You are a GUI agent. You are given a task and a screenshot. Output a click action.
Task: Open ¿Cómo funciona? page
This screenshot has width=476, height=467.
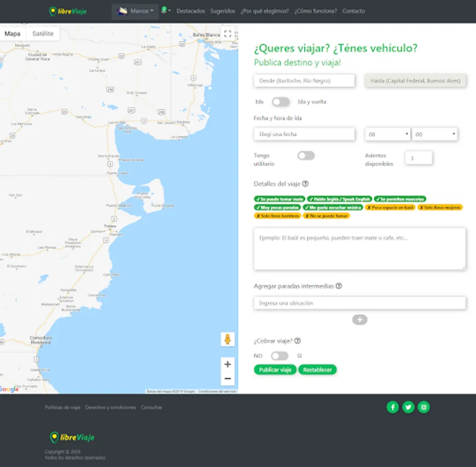pyautogui.click(x=315, y=11)
